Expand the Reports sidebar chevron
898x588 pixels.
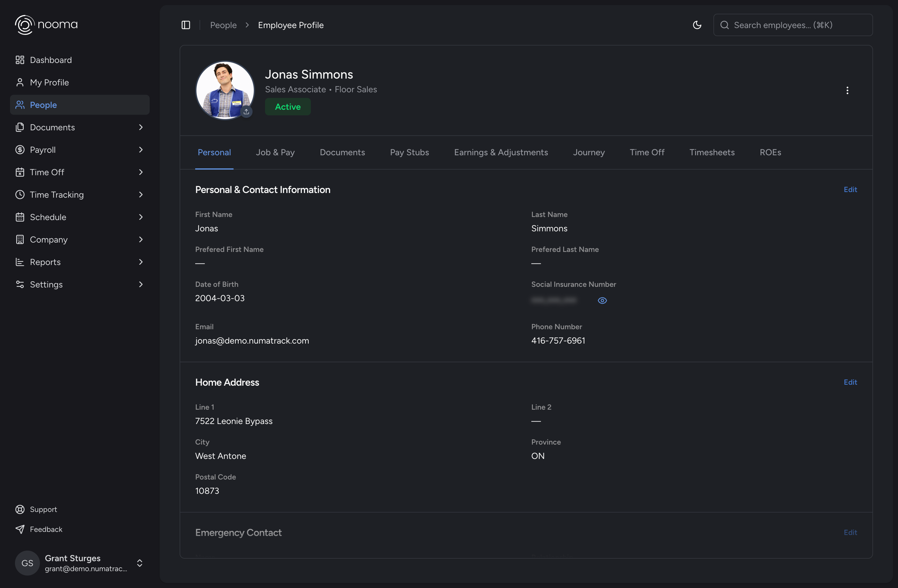[x=141, y=262]
